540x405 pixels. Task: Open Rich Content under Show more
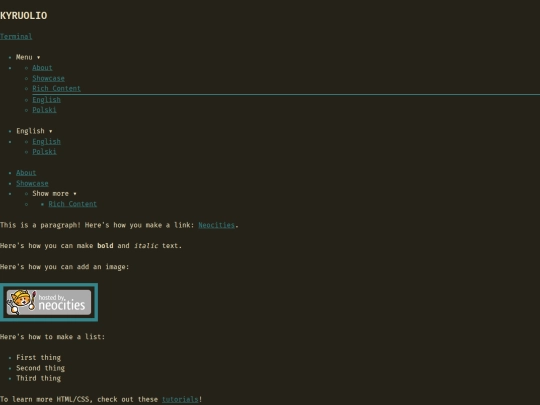(x=73, y=204)
